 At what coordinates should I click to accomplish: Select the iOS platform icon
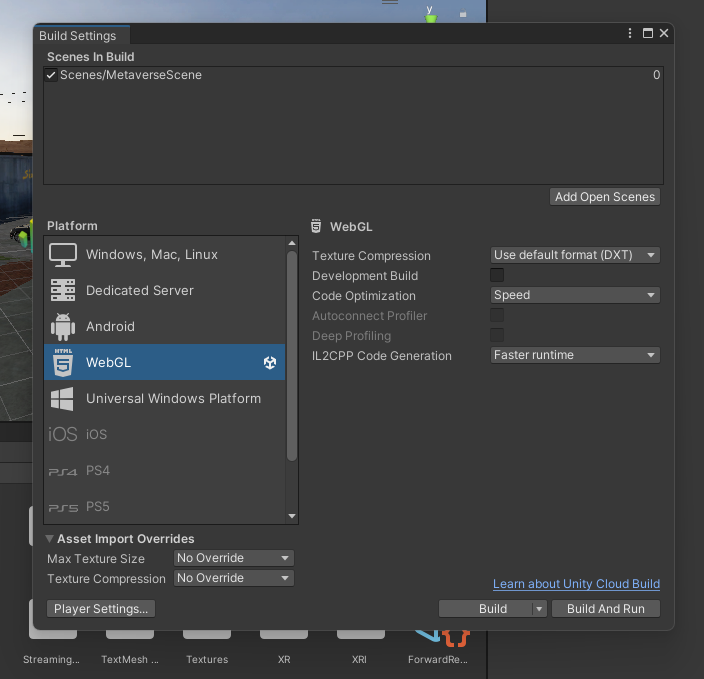(x=63, y=434)
